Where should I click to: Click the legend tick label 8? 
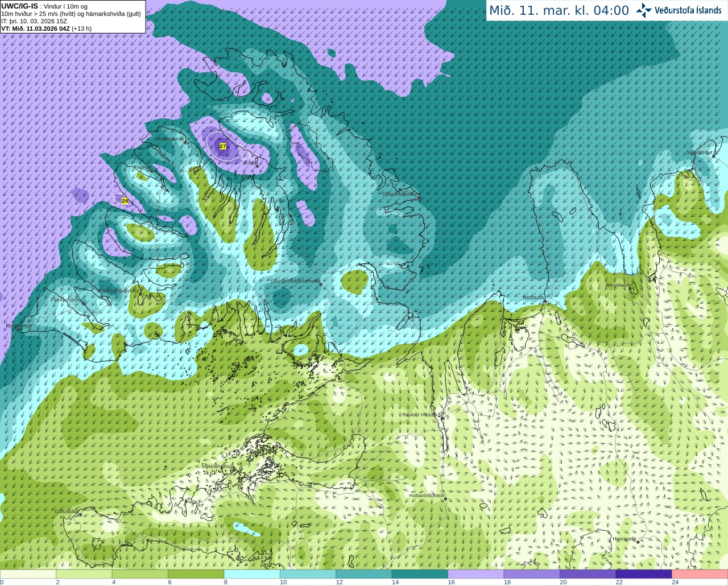[x=226, y=582]
